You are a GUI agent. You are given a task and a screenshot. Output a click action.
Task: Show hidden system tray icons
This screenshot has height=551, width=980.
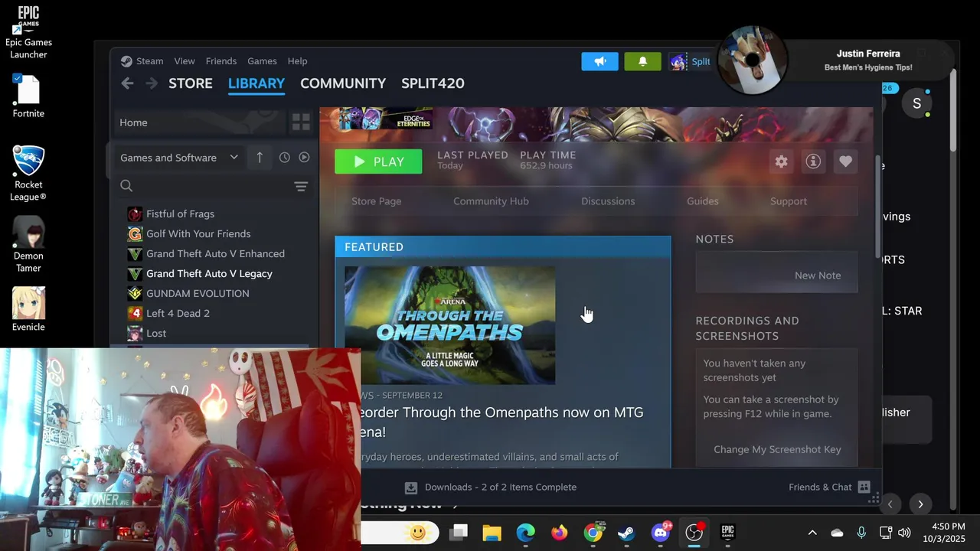(812, 533)
